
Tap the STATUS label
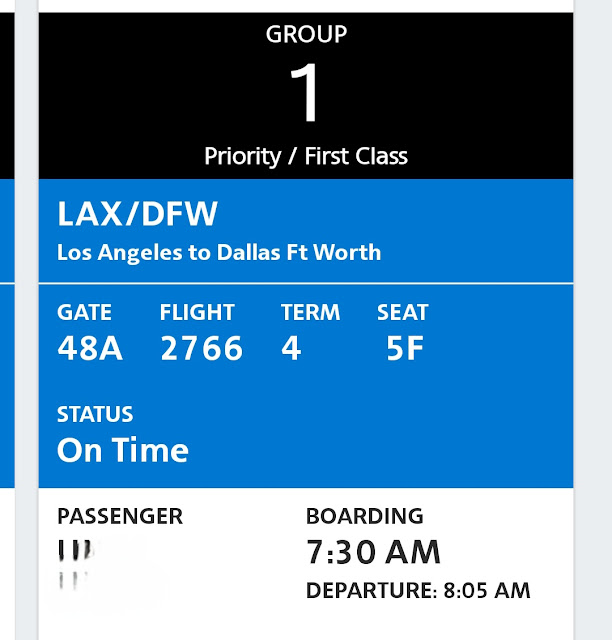point(95,414)
